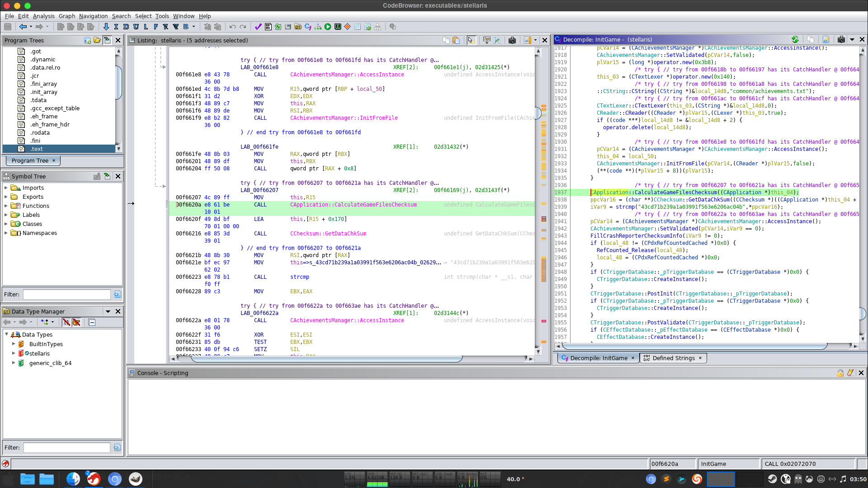This screenshot has height=488, width=868.
Task: Open Data Type Manager panel menu arrow
Action: pos(108,311)
